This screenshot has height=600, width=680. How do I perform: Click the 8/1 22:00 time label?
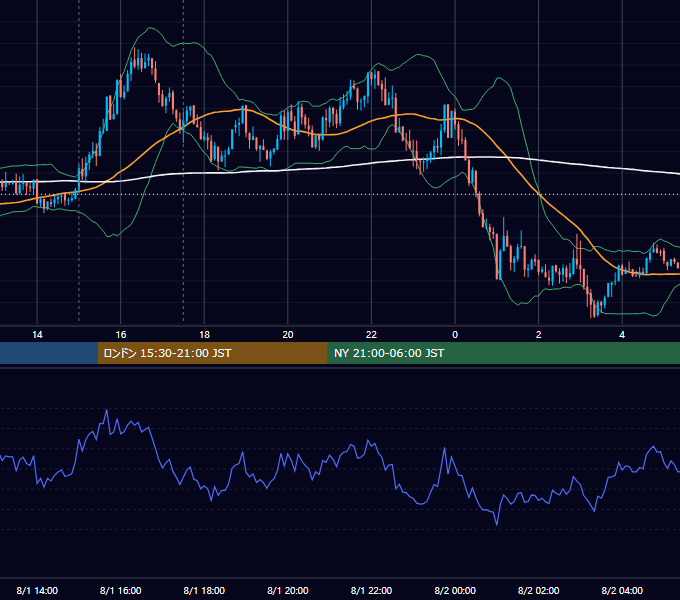pos(371,590)
